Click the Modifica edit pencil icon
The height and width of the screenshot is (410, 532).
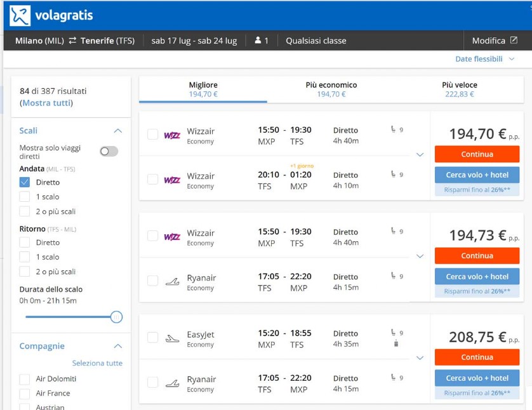[x=514, y=40]
